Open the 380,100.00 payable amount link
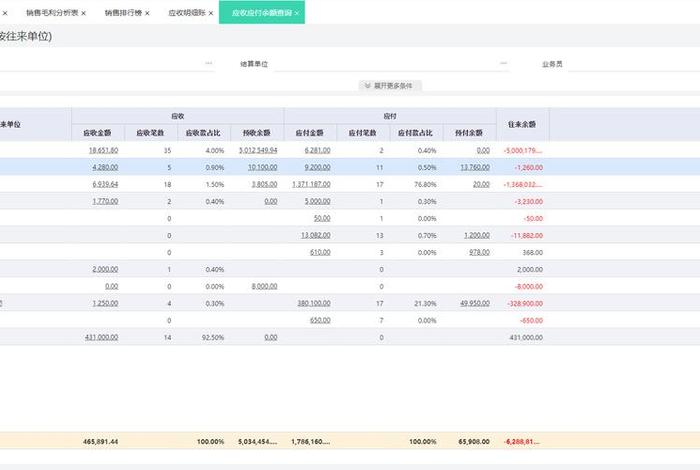This screenshot has height=470, width=700. click(x=313, y=303)
